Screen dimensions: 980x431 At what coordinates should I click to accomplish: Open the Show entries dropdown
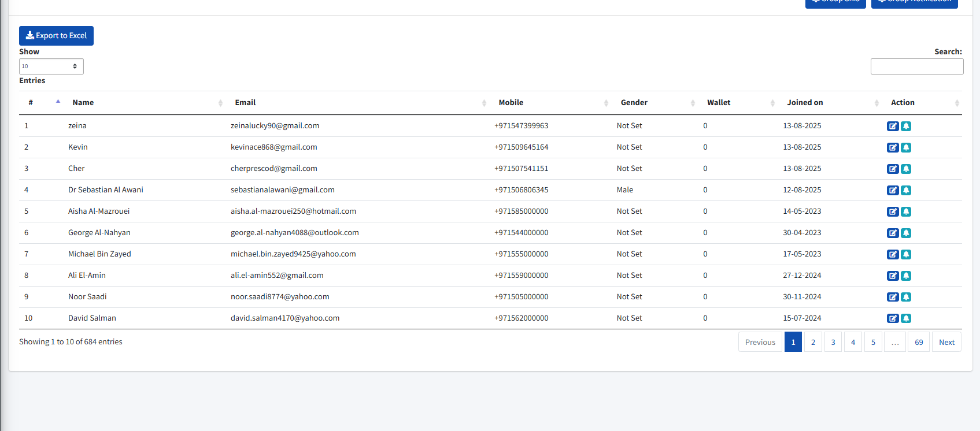point(51,66)
